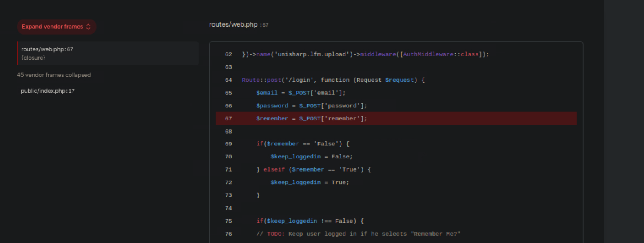
Task: Click the $password = $_POST['password'] line
Action: point(311,106)
